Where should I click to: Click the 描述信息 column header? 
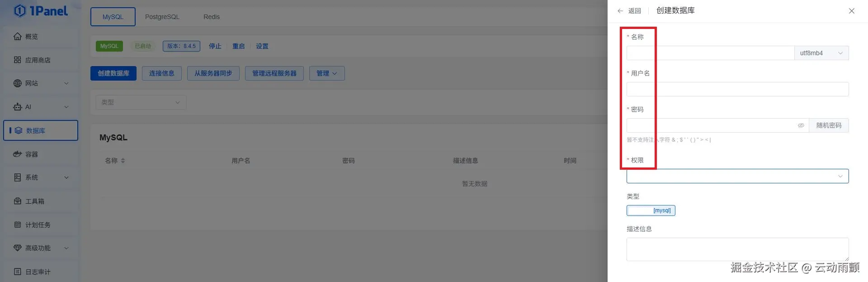click(466, 161)
